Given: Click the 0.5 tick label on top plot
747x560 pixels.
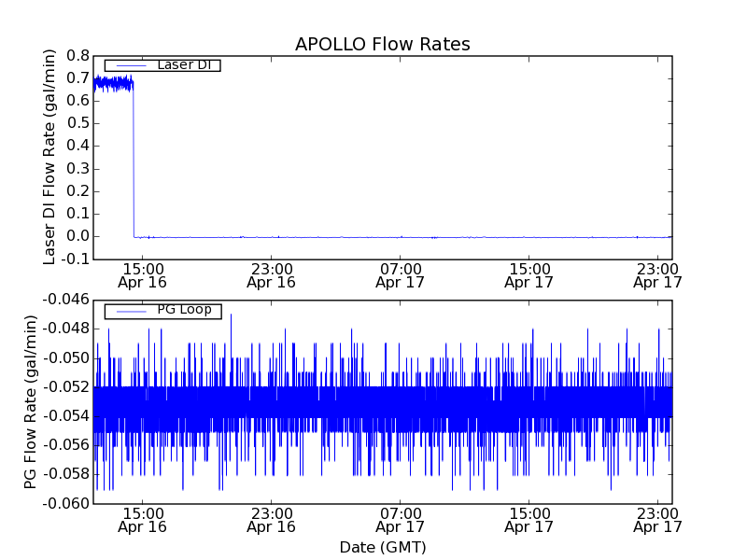Looking at the screenshot, I should (x=78, y=123).
